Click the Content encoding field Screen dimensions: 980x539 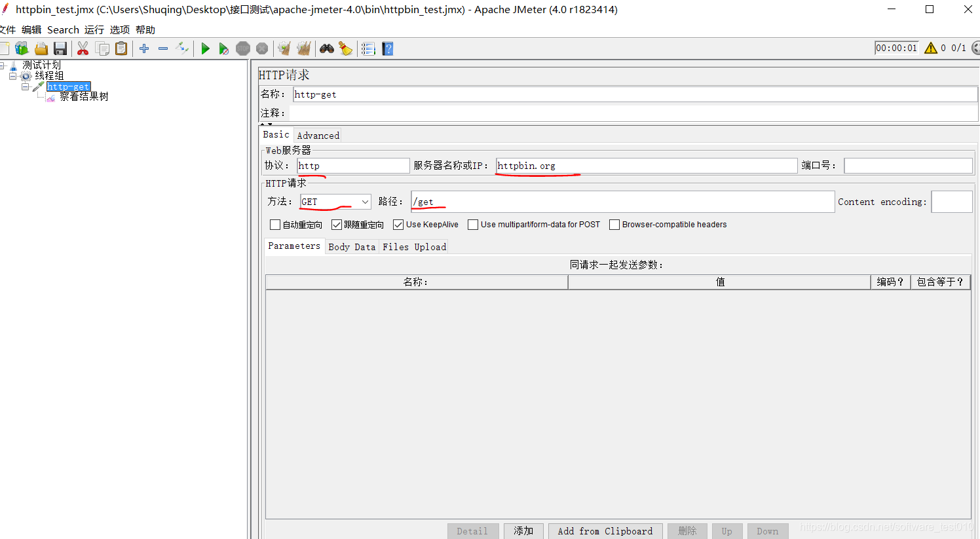pos(952,202)
